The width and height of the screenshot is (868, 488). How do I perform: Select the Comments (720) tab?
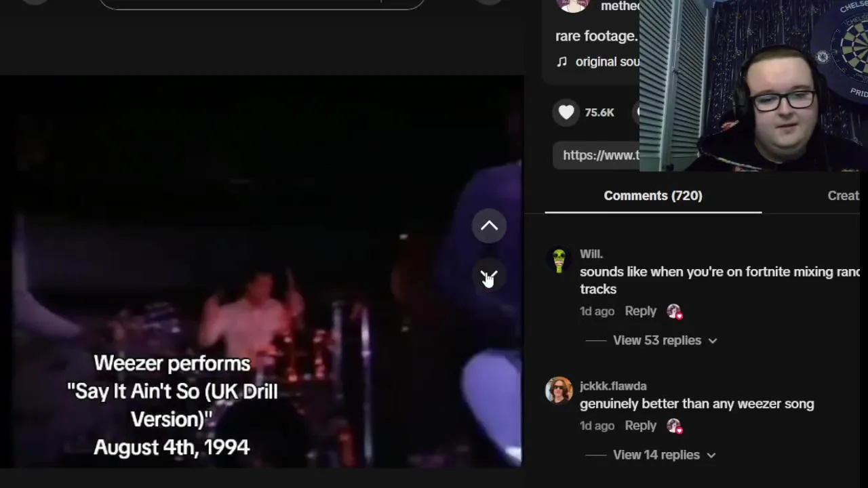click(653, 196)
